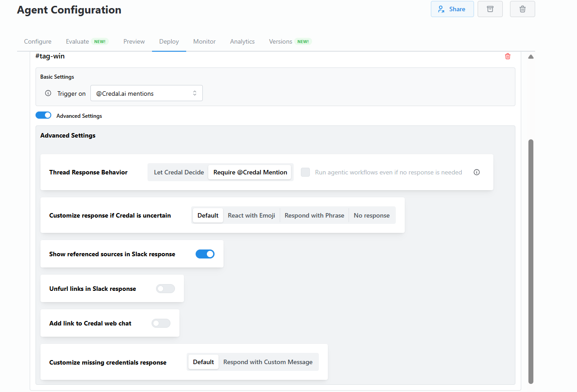Viewport: 577px width, 392px height.
Task: Click the vertical scrollbar thumb
Action: pyautogui.click(x=531, y=261)
